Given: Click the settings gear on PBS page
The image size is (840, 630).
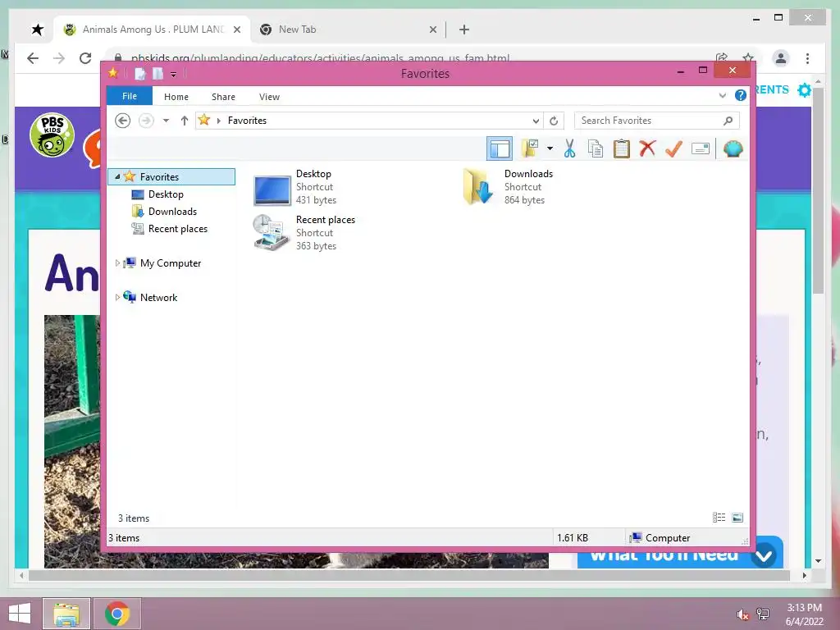Looking at the screenshot, I should (x=804, y=90).
